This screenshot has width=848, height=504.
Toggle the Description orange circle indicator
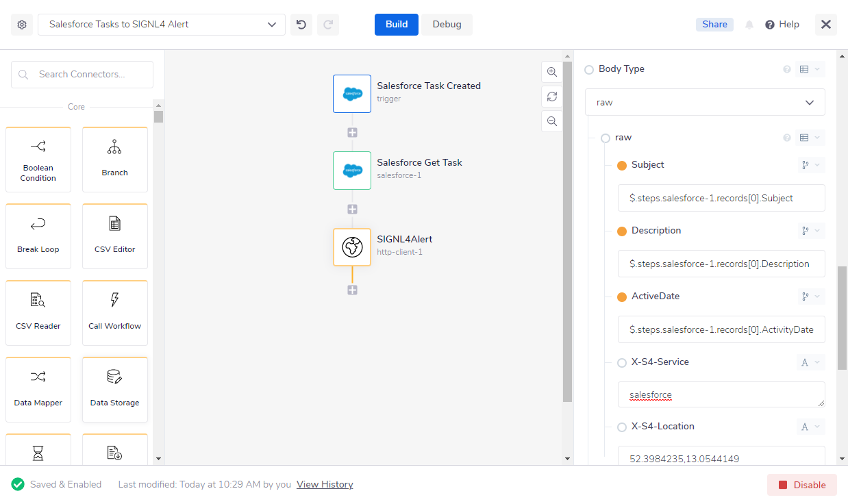622,231
